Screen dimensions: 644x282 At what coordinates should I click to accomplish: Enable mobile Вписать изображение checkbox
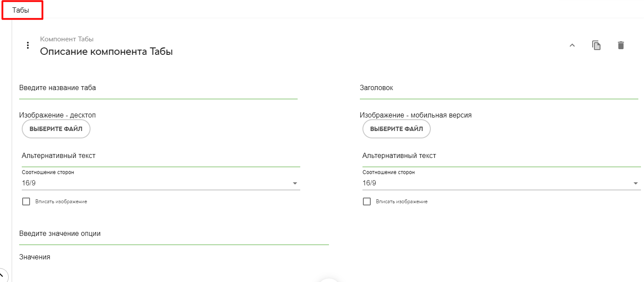(367, 201)
